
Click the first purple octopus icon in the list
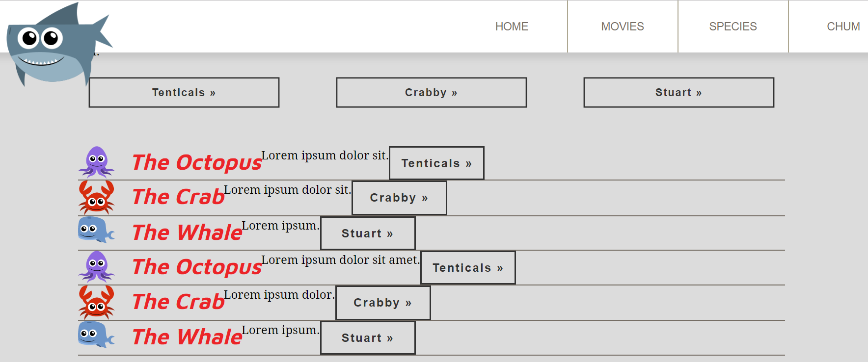click(x=97, y=161)
